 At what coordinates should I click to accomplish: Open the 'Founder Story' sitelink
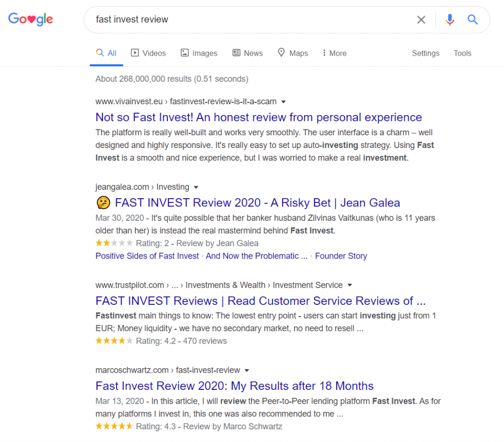(341, 256)
